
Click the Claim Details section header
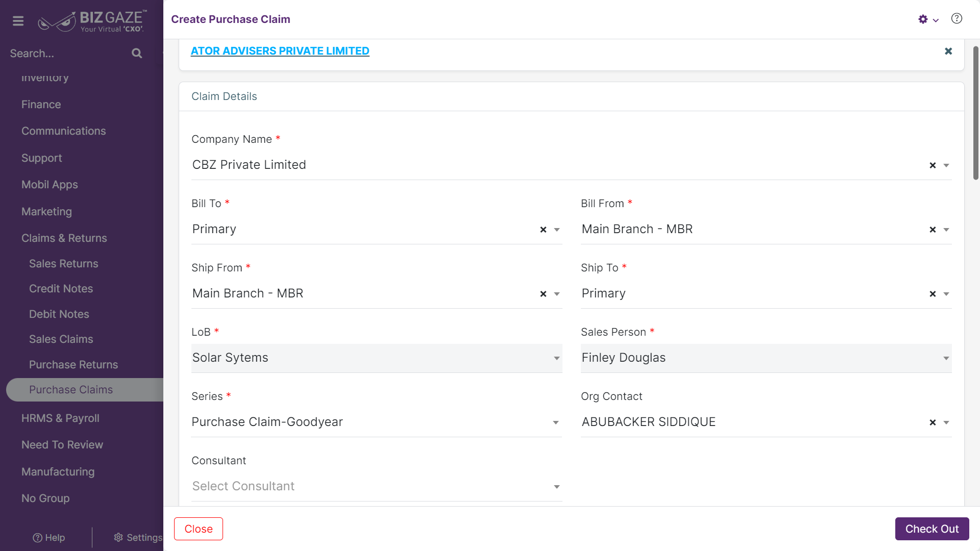click(224, 96)
